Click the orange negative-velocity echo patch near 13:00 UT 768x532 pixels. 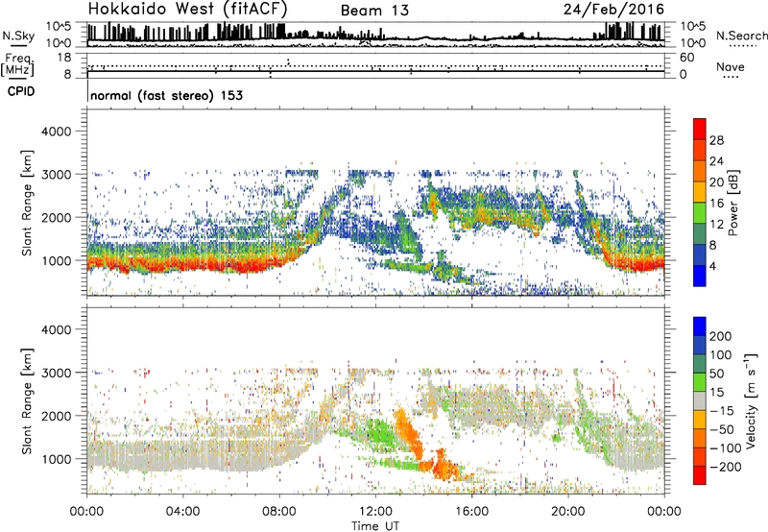click(x=409, y=433)
